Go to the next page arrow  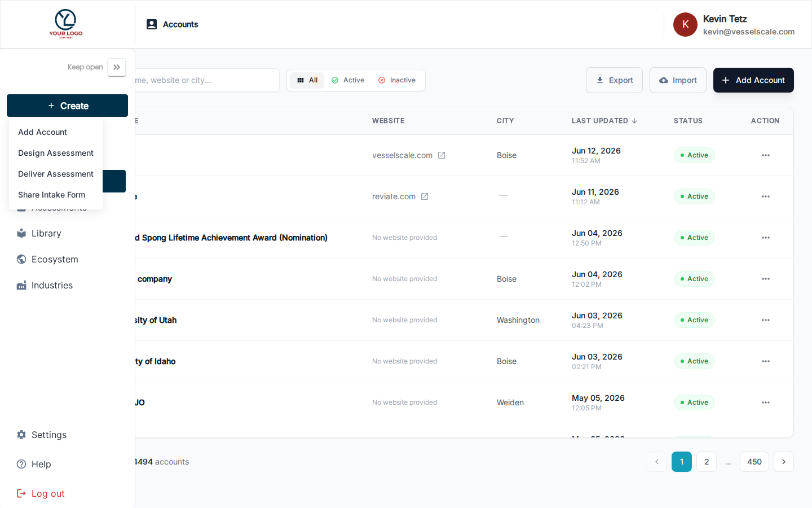point(784,462)
